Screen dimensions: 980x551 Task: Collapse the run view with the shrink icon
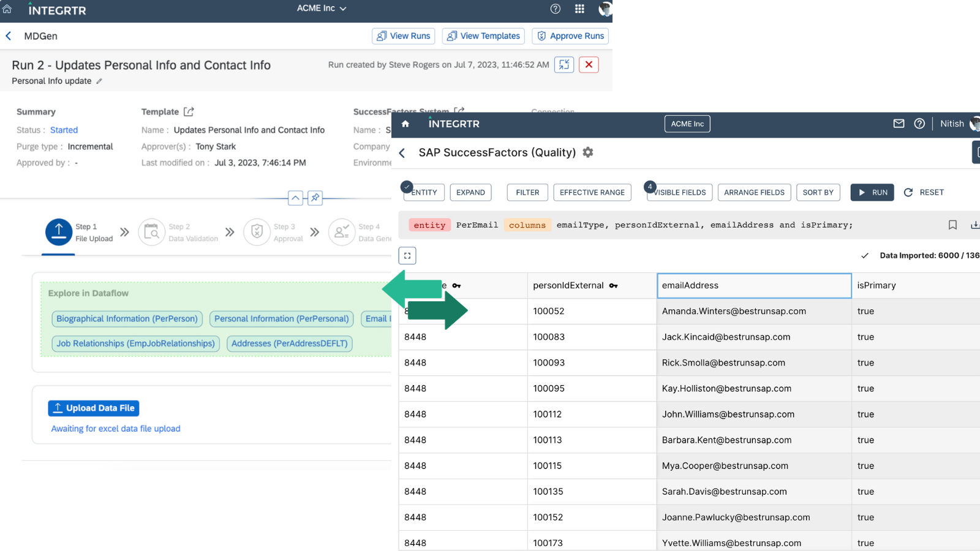tap(564, 64)
